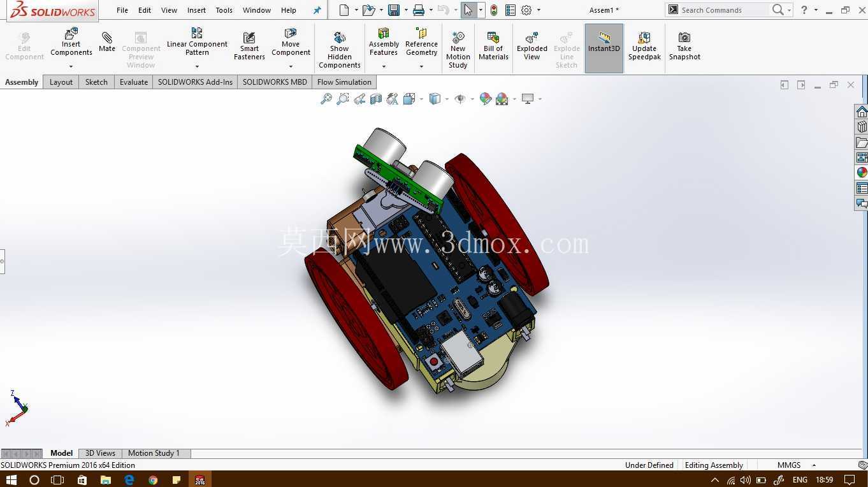
Task: Click Dynamic Annotation Views icon
Action: click(393, 99)
